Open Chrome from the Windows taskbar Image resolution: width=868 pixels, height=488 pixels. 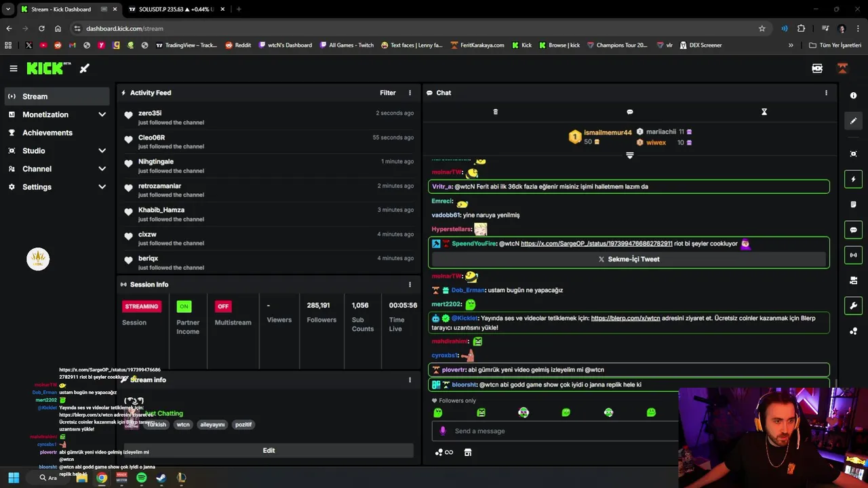click(101, 478)
